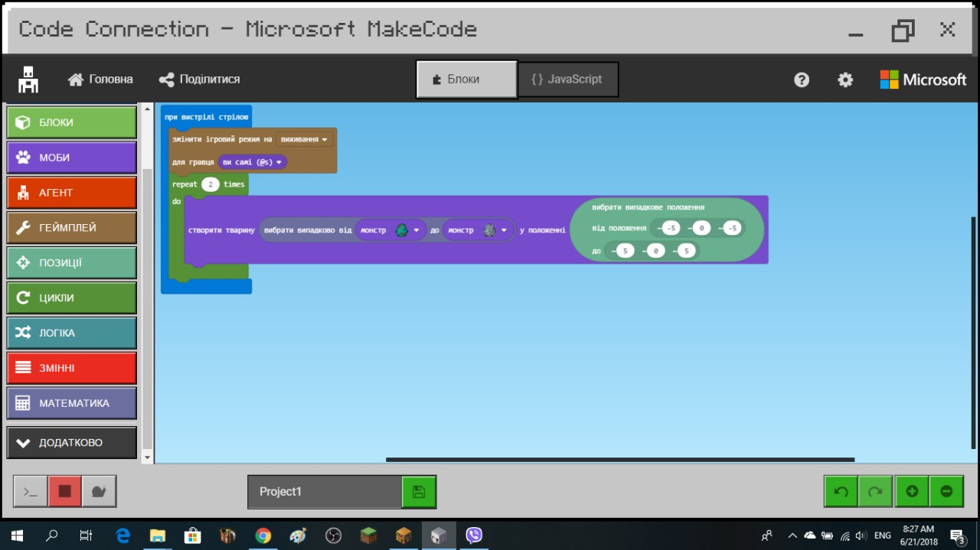Open Minecraft grass block taskbar icon
980x550 pixels.
click(369, 535)
